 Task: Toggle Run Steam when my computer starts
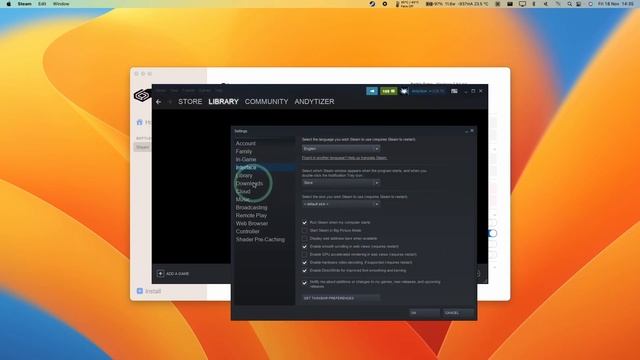(304, 222)
